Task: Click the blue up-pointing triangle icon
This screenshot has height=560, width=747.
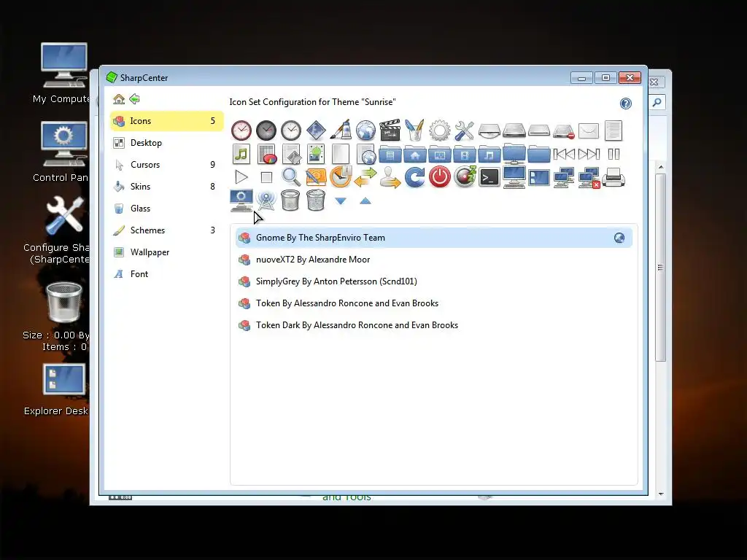Action: [365, 201]
